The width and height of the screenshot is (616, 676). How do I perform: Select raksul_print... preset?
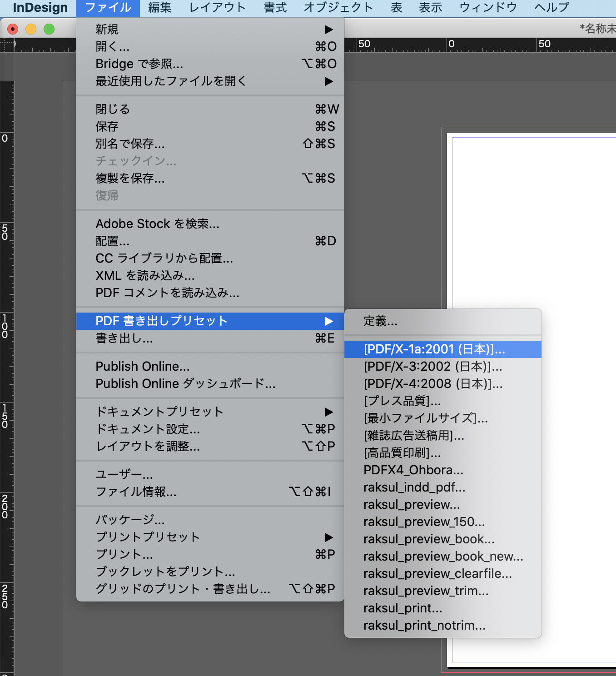point(443,608)
